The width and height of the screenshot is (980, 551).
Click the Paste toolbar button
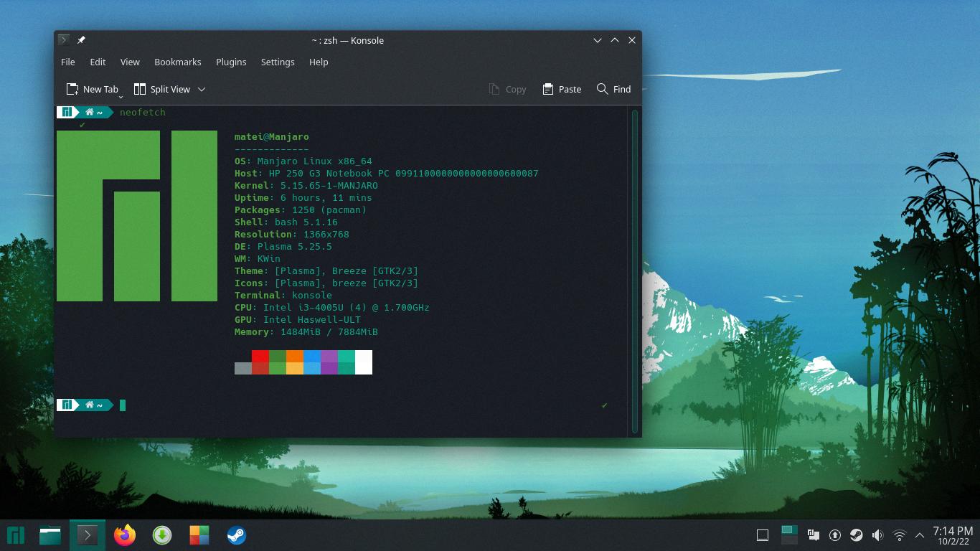click(562, 89)
